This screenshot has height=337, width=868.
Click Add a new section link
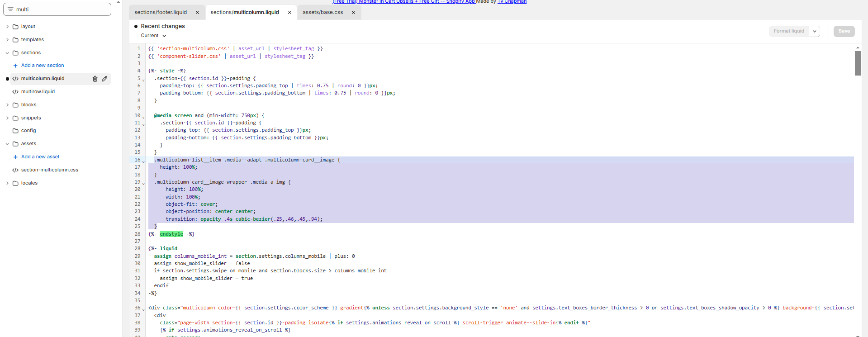click(x=43, y=66)
